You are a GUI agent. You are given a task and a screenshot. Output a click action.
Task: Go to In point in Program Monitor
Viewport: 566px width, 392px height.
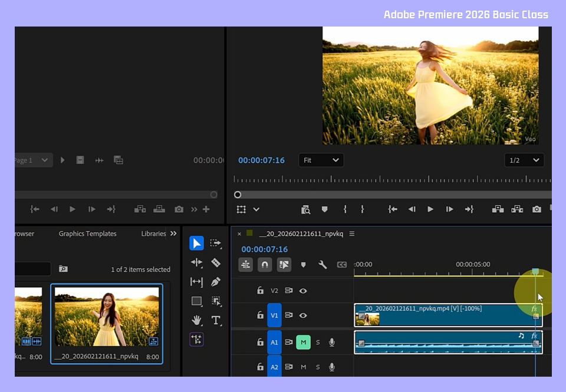[393, 209]
